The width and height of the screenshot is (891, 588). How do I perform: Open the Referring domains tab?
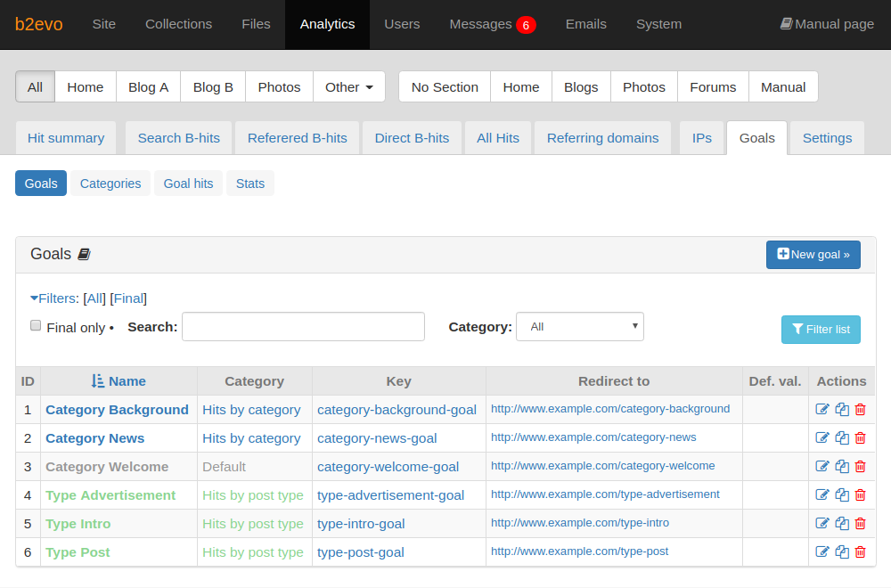click(603, 138)
